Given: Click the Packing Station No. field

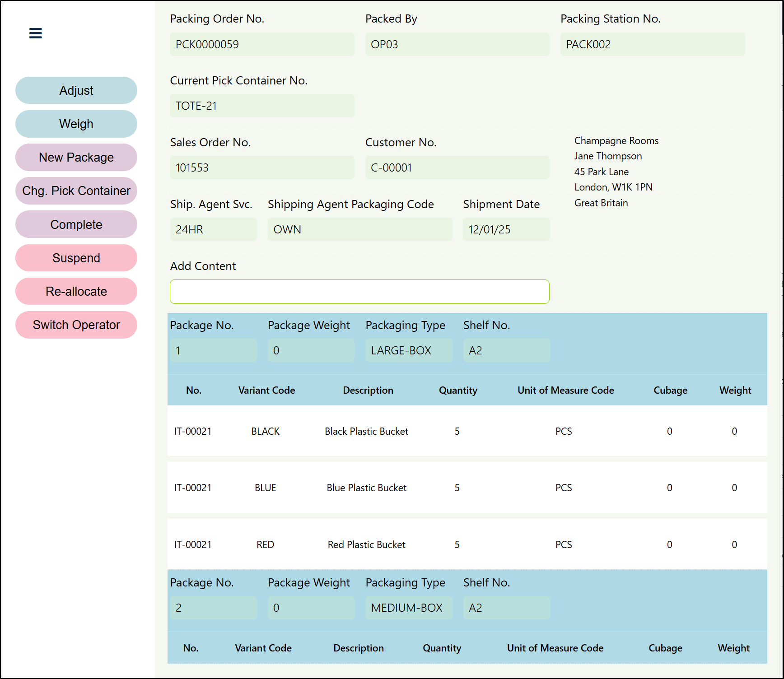Looking at the screenshot, I should tap(652, 44).
